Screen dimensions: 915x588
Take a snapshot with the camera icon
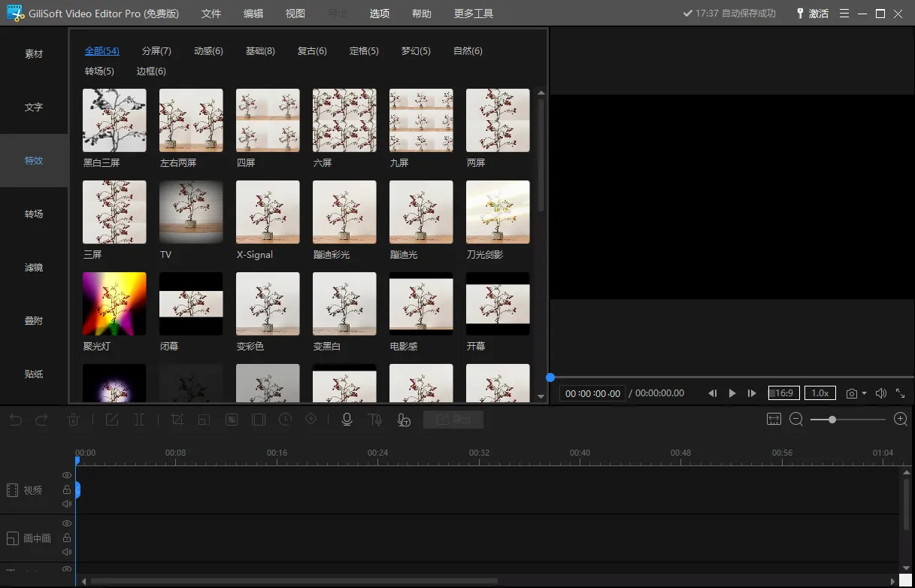click(x=851, y=393)
